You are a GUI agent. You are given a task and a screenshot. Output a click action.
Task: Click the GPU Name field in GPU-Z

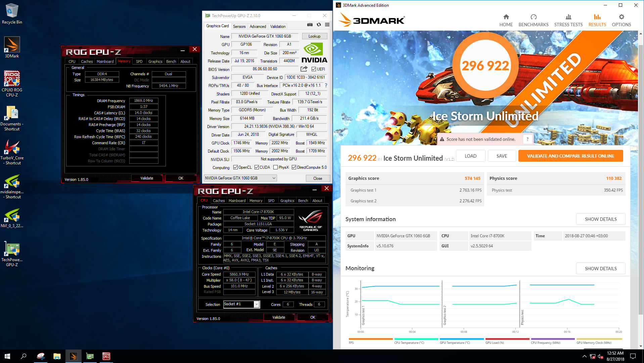point(265,36)
